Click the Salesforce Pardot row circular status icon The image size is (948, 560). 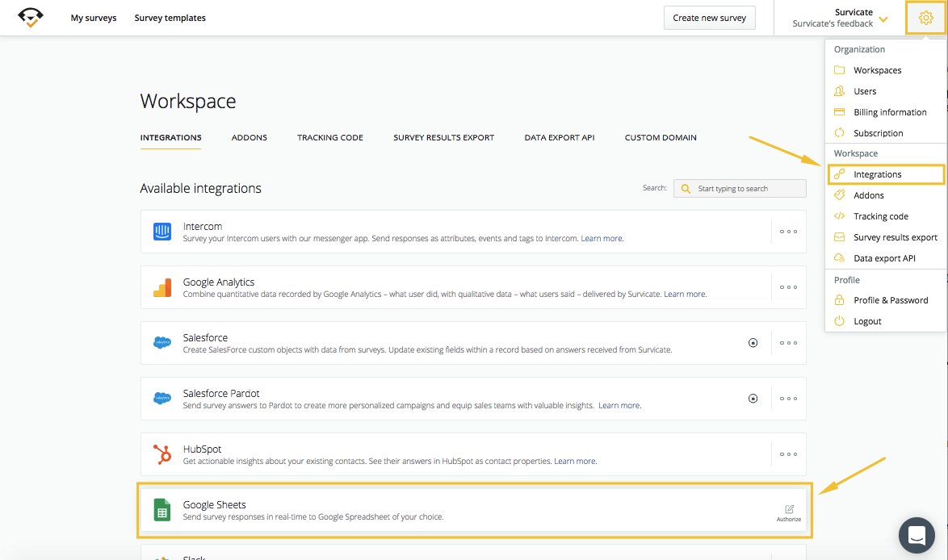753,398
